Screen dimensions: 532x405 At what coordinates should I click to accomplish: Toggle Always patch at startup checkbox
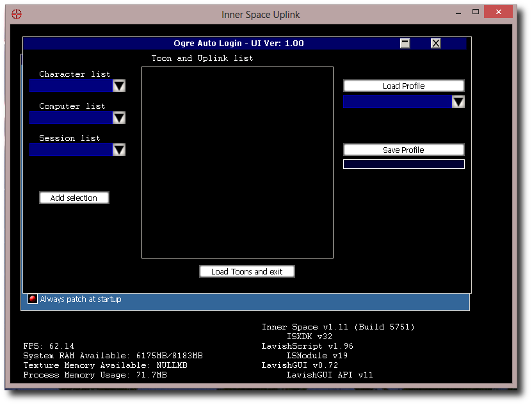pyautogui.click(x=33, y=299)
